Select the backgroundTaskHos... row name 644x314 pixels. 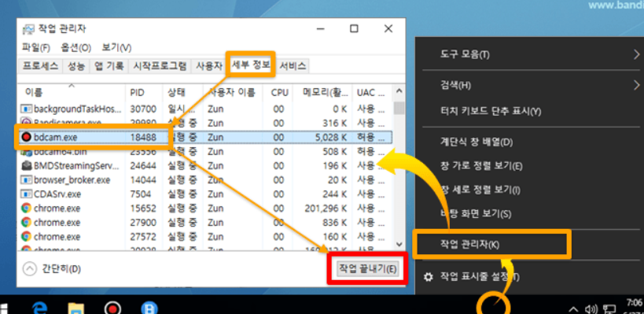point(78,109)
